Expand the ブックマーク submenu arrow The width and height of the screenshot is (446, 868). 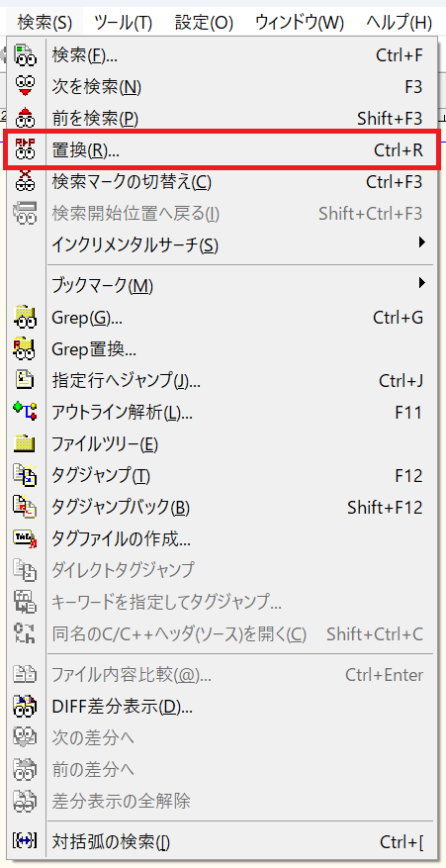(x=422, y=283)
